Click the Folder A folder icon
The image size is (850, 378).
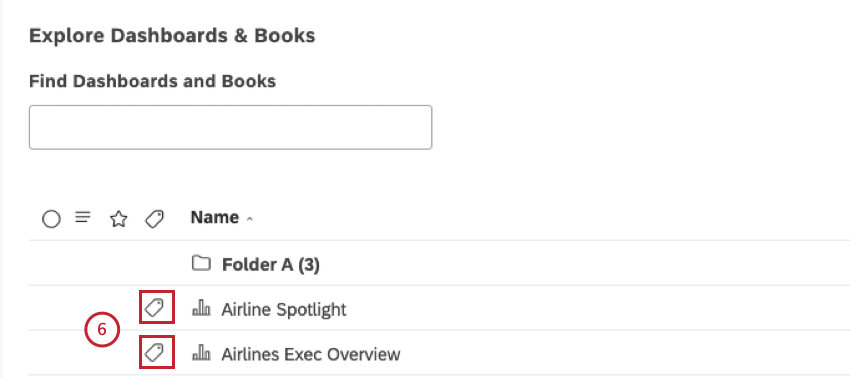(201, 264)
